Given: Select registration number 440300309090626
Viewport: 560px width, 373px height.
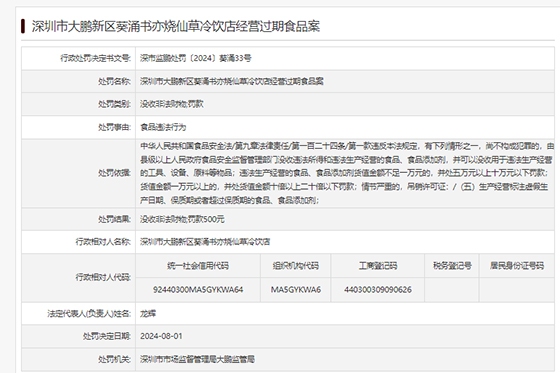Looking at the screenshot, I should pos(378,290).
